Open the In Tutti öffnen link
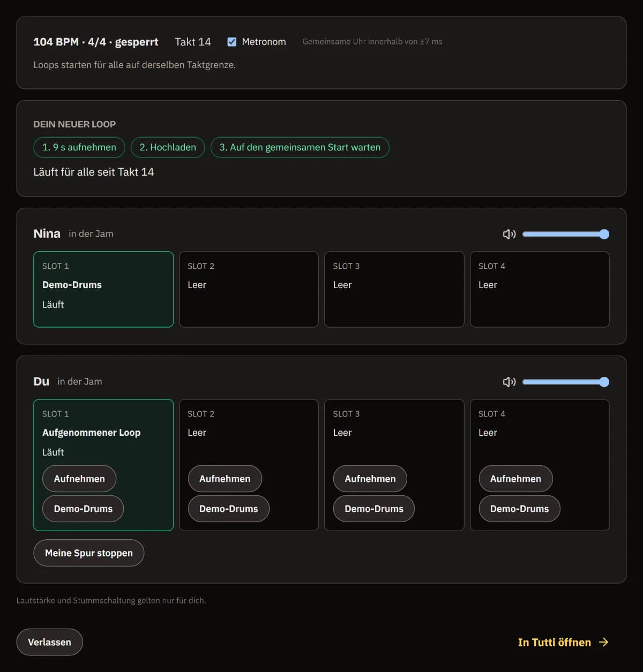 point(563,642)
